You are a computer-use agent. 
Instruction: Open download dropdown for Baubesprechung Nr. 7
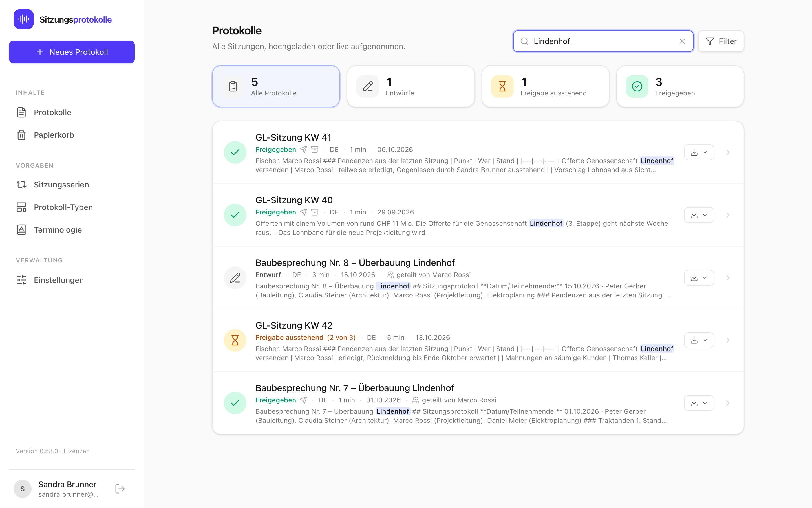click(699, 403)
